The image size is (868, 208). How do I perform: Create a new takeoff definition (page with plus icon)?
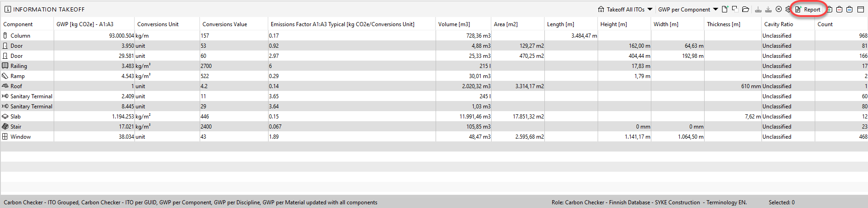point(725,9)
